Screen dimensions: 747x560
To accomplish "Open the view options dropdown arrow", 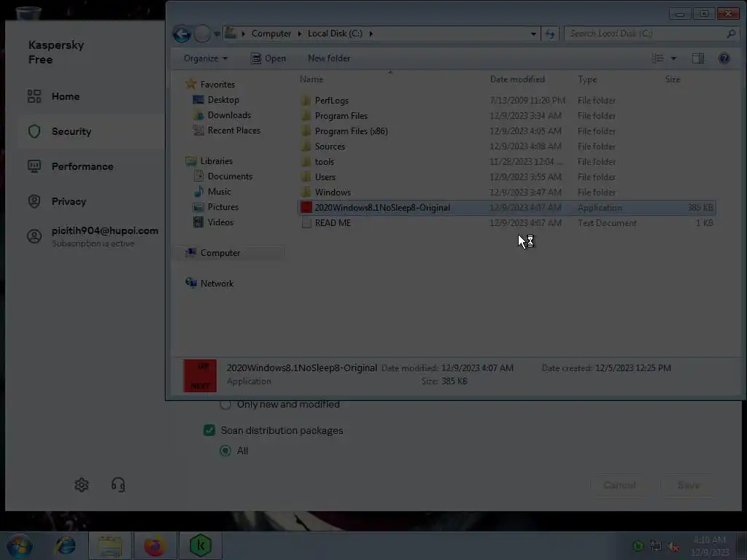I will tap(673, 58).
